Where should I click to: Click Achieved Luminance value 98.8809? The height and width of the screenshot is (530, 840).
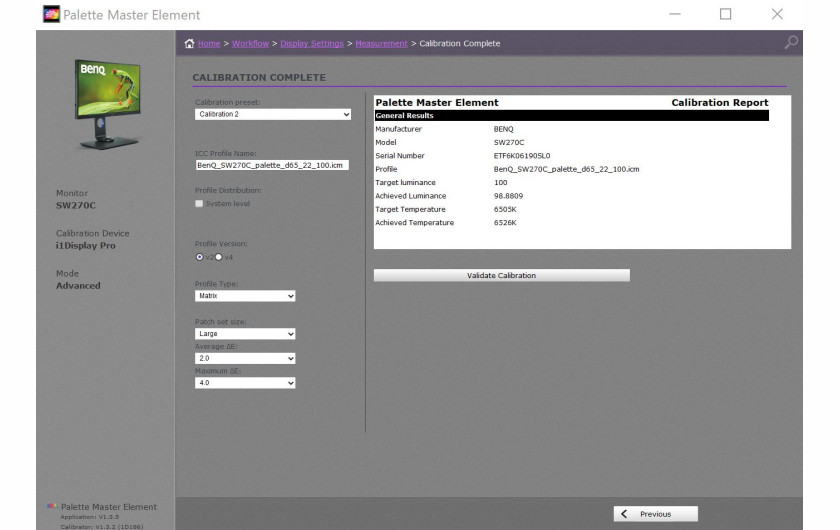[x=508, y=196]
